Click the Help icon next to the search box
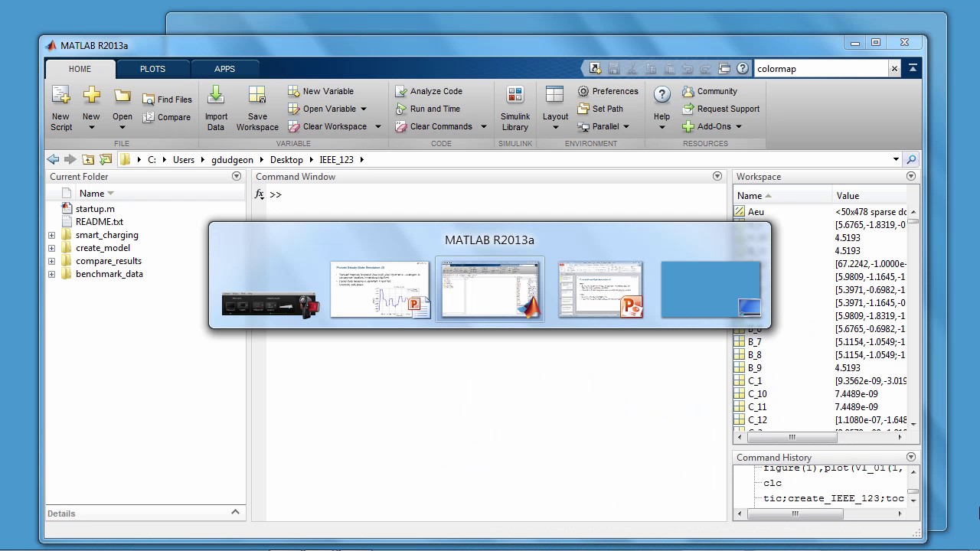This screenshot has width=980, height=551. [743, 69]
